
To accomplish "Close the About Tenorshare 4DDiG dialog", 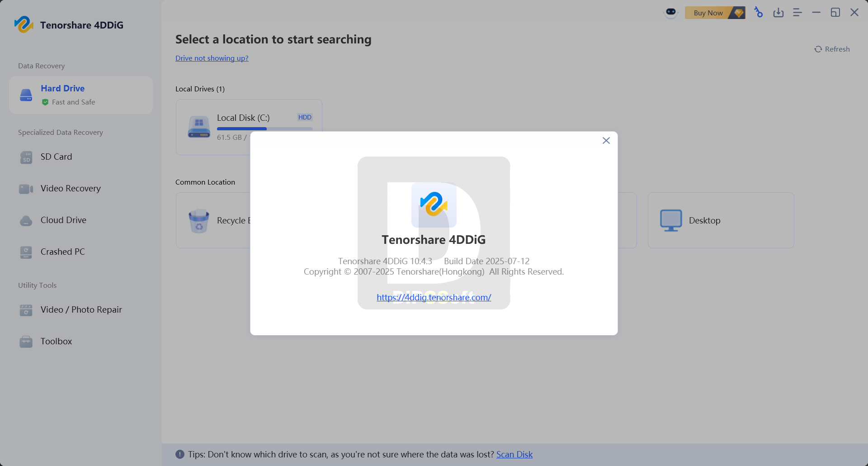I will click(x=606, y=141).
